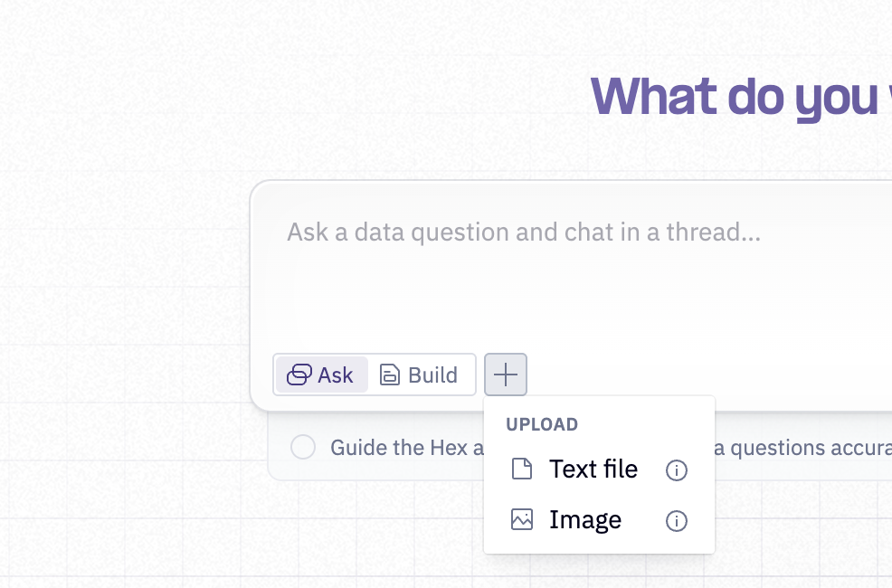Click the circle icon next to Guide suggestion

[303, 447]
